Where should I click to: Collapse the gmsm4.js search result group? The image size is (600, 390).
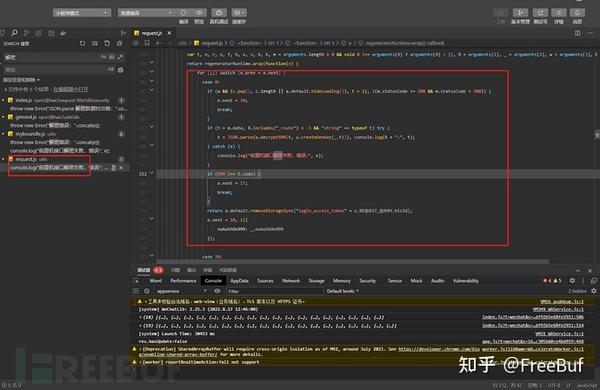click(3, 117)
